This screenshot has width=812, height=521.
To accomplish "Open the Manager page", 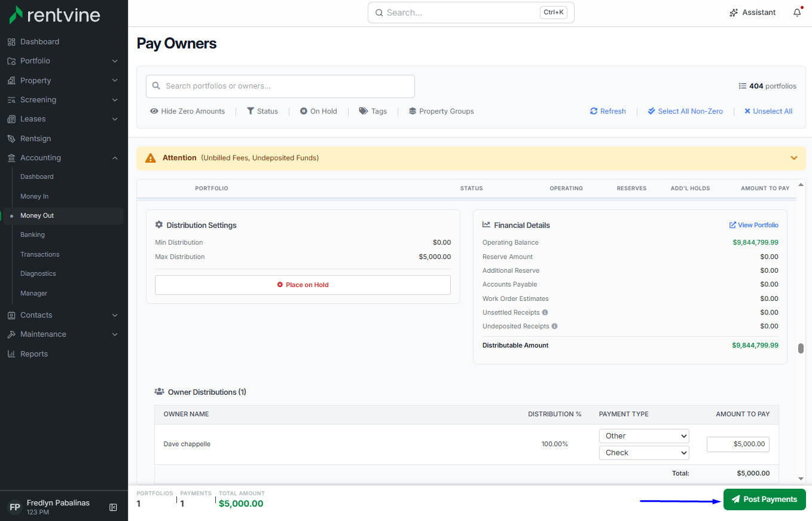I will coord(34,293).
